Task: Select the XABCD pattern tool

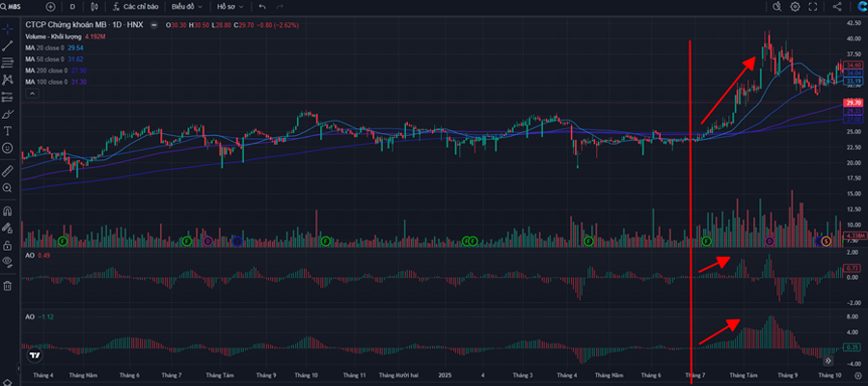Action: tap(7, 80)
